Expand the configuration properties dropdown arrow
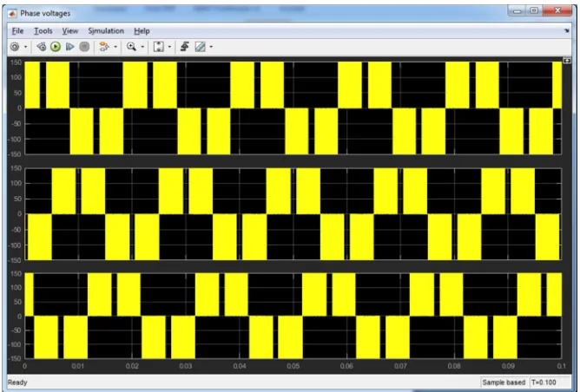 [25, 47]
